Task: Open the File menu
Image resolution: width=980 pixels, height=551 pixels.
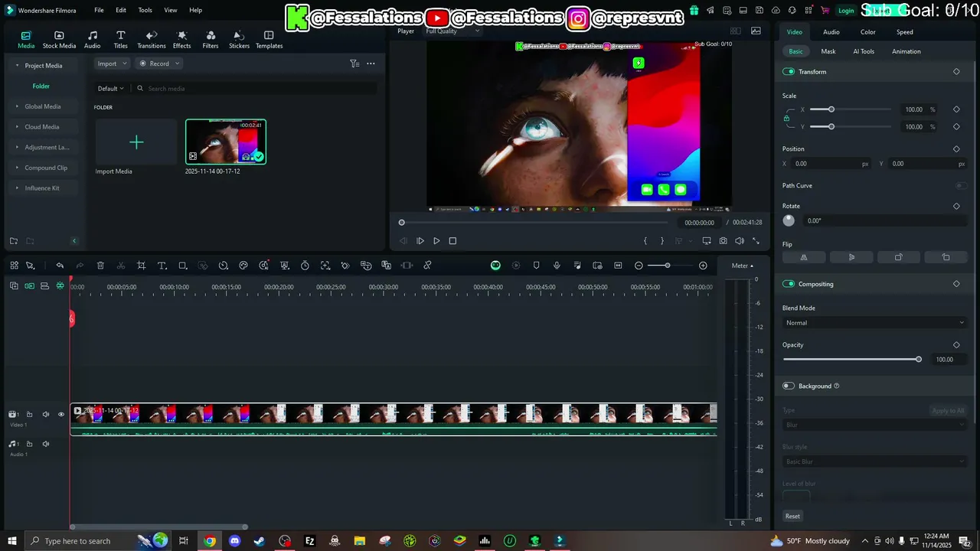Action: tap(99, 10)
